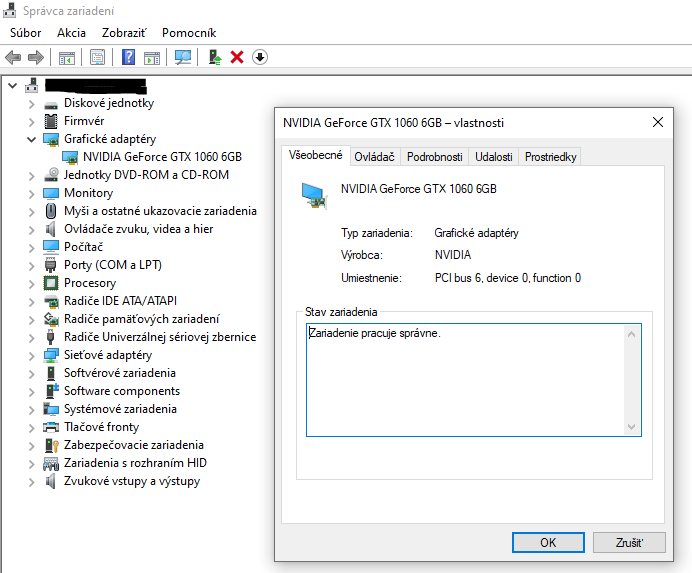Close the NVIDIA properties dialog

point(658,122)
